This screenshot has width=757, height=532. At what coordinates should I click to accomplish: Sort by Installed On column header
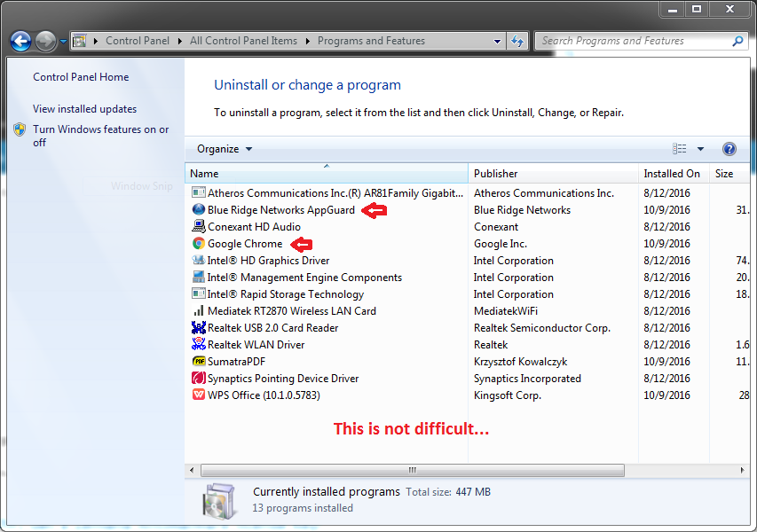point(674,174)
